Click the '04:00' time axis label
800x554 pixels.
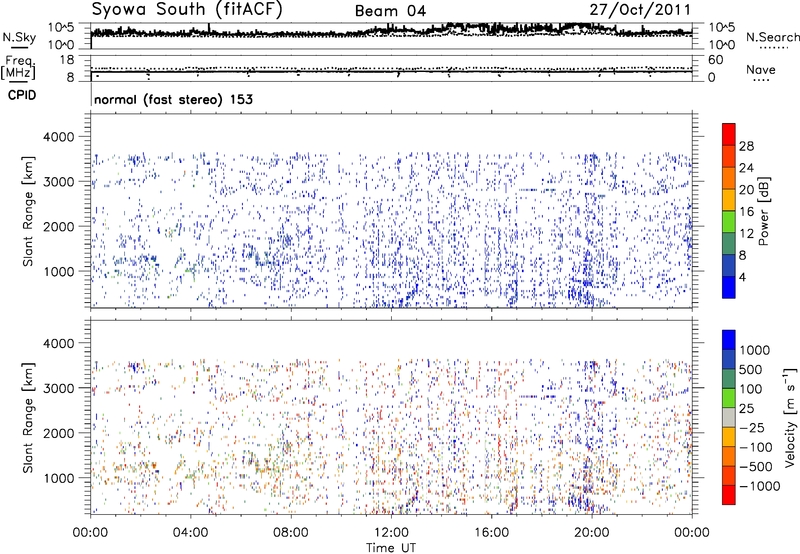[x=190, y=533]
